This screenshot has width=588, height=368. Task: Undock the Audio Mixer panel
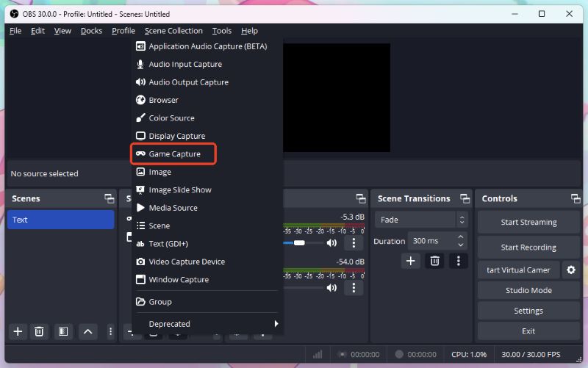pyautogui.click(x=361, y=198)
